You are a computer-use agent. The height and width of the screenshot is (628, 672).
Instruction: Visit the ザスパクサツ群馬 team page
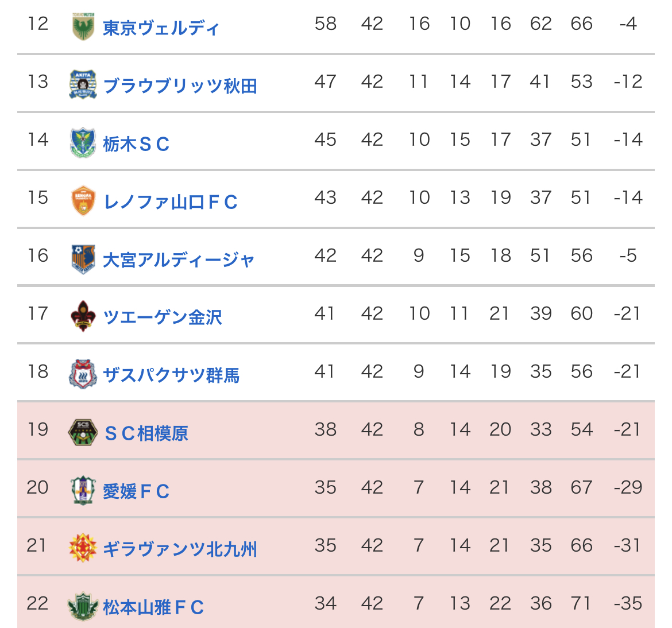(x=171, y=375)
